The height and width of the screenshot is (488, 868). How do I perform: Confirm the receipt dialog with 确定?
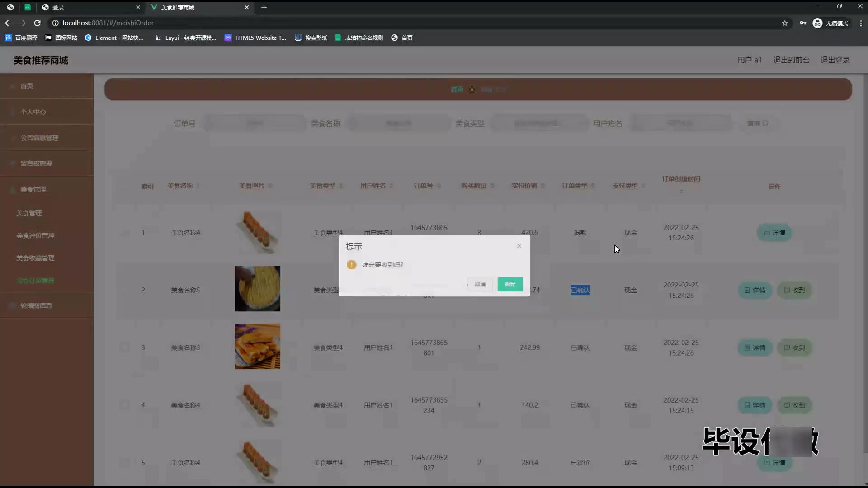(x=510, y=284)
